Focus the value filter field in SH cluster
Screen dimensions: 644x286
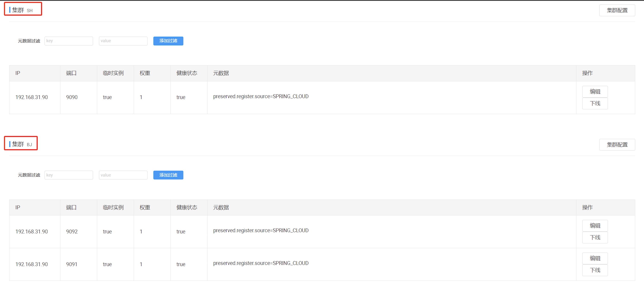(123, 41)
